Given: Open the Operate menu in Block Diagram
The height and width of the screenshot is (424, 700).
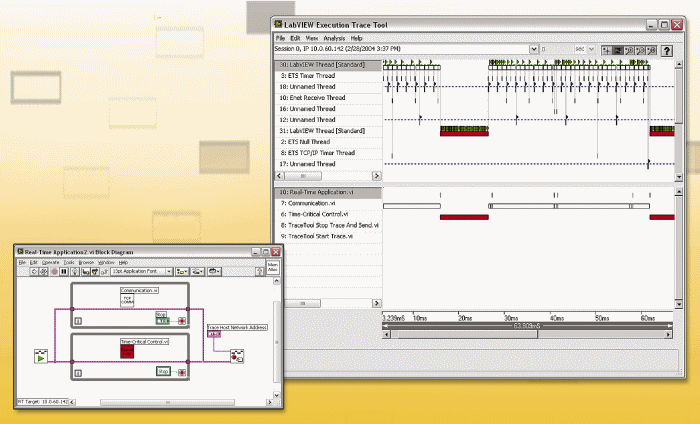Looking at the screenshot, I should click(50, 262).
